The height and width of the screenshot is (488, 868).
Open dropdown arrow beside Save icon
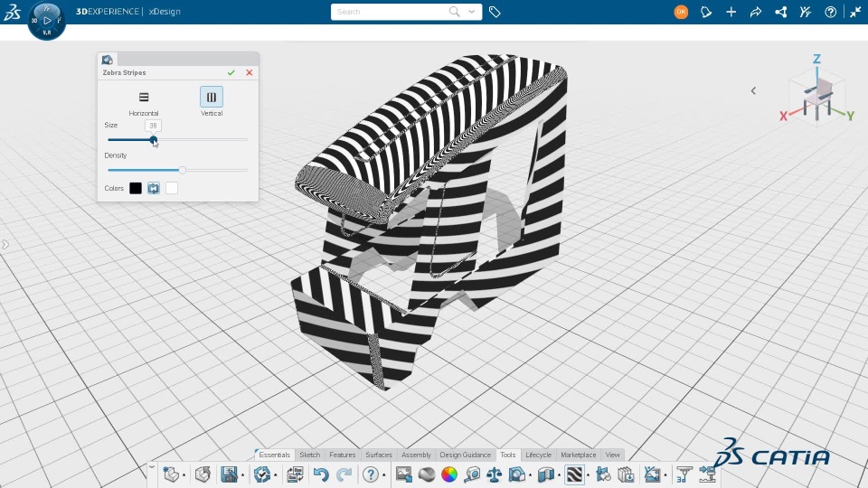pos(242,475)
